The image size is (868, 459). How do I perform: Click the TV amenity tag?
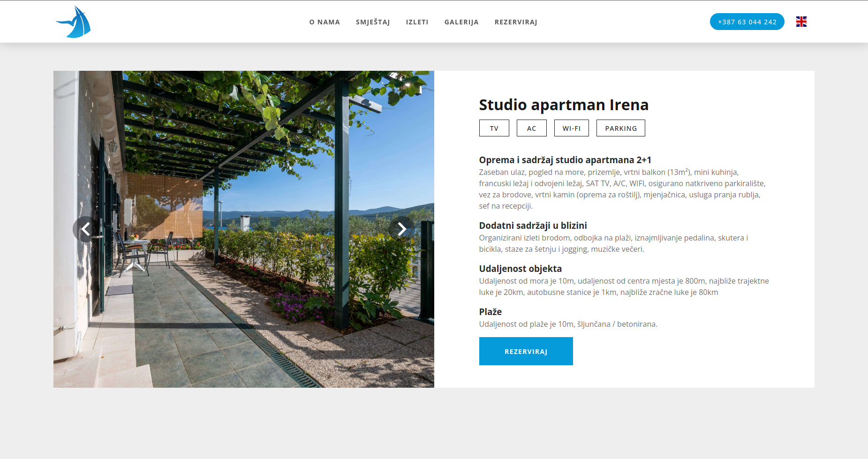[494, 128]
